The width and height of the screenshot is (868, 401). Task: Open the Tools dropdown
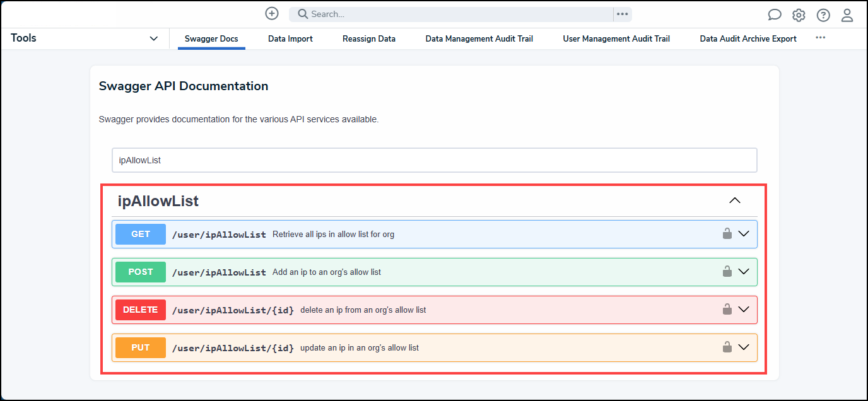[85, 38]
